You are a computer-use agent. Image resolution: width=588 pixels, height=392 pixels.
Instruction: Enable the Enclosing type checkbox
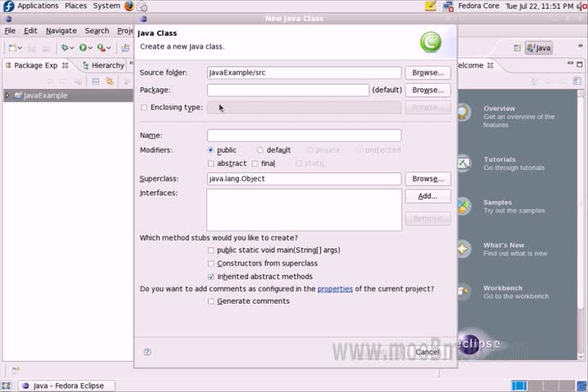tap(144, 108)
